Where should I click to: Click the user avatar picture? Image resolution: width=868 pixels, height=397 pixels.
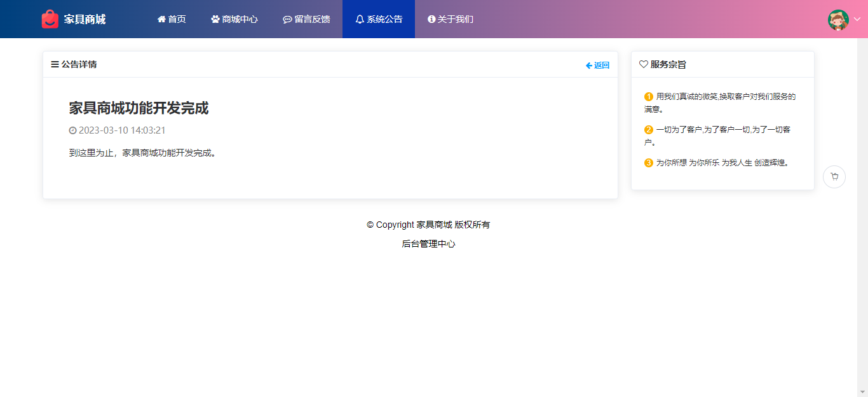pyautogui.click(x=838, y=20)
